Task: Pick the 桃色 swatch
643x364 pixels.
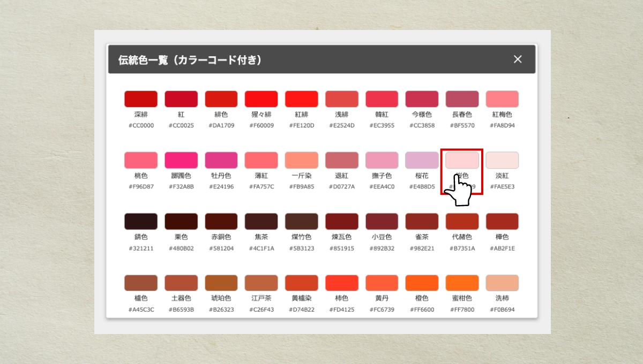Action: point(141,160)
